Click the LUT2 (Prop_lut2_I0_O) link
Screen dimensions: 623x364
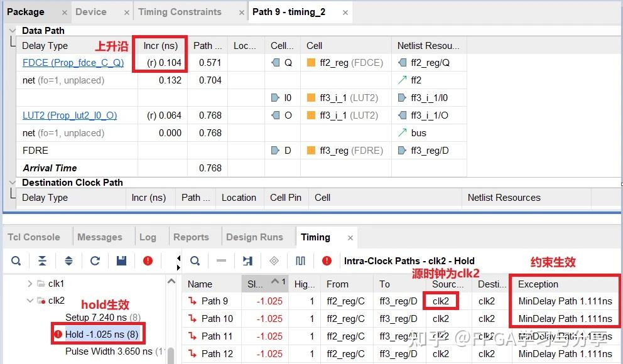(x=70, y=116)
